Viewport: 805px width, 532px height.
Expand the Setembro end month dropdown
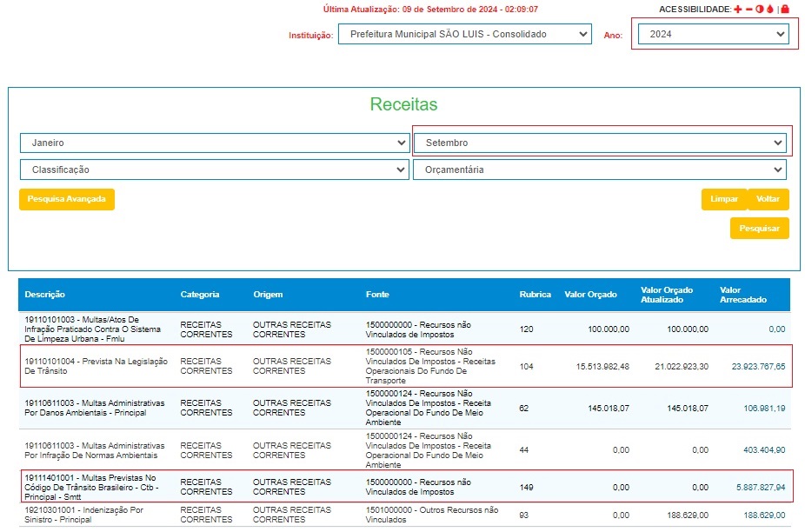[600, 143]
